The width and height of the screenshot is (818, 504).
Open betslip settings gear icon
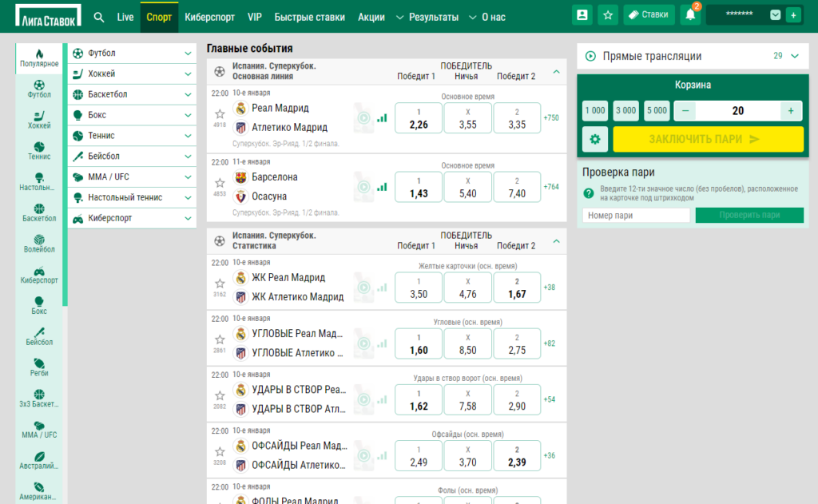point(594,139)
